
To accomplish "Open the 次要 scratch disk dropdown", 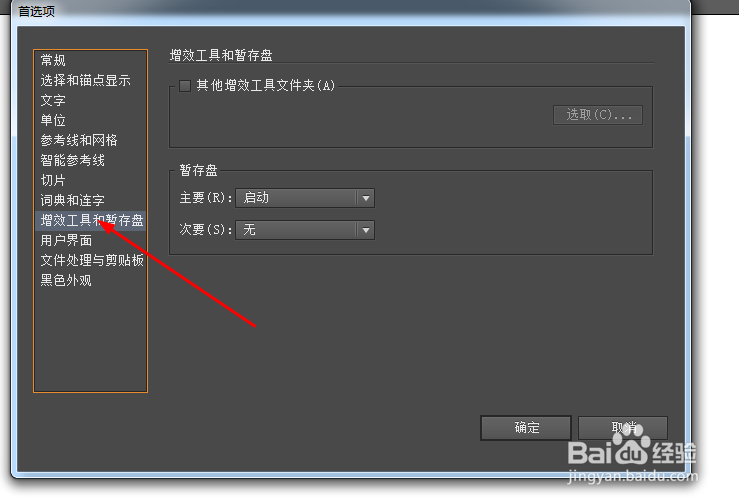I will (x=305, y=230).
